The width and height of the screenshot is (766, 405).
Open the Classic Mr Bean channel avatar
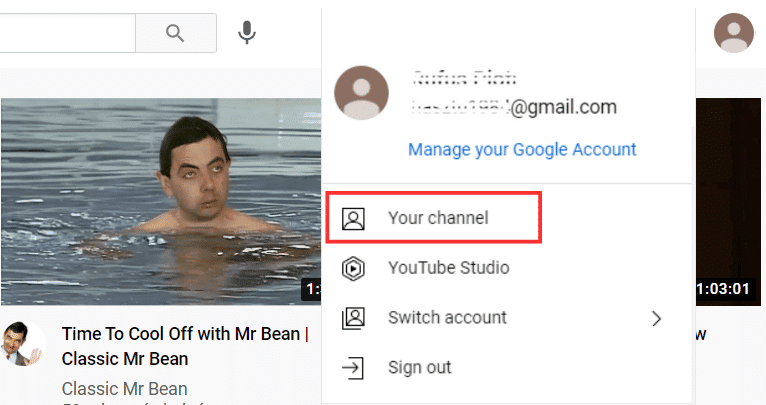point(22,344)
